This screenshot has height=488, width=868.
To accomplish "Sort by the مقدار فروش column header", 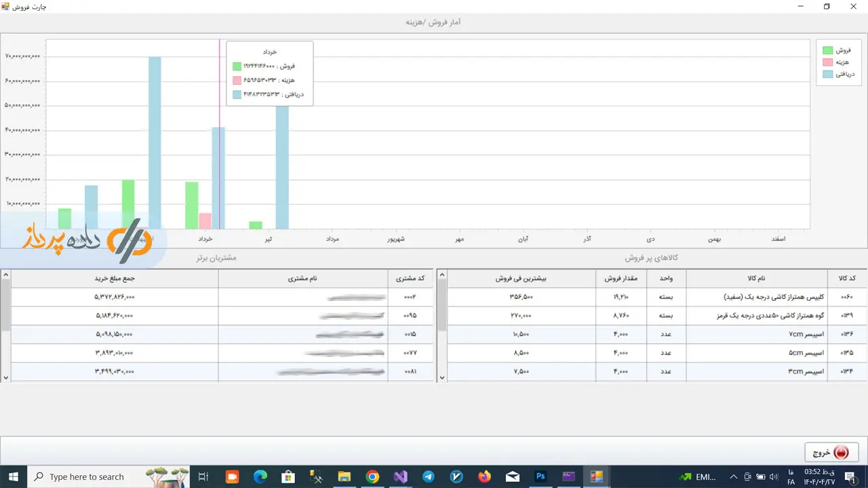I will tap(620, 279).
